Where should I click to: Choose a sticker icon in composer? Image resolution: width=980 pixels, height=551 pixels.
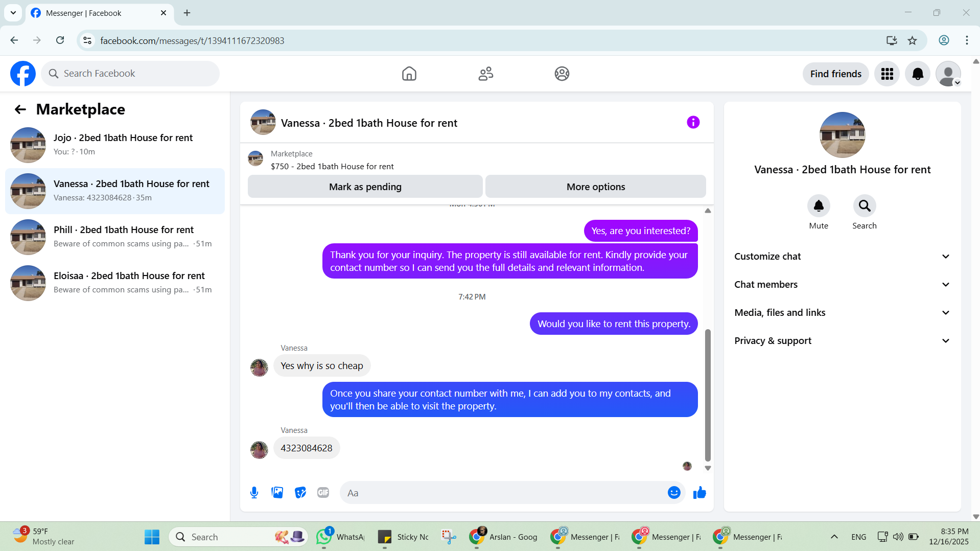point(300,493)
